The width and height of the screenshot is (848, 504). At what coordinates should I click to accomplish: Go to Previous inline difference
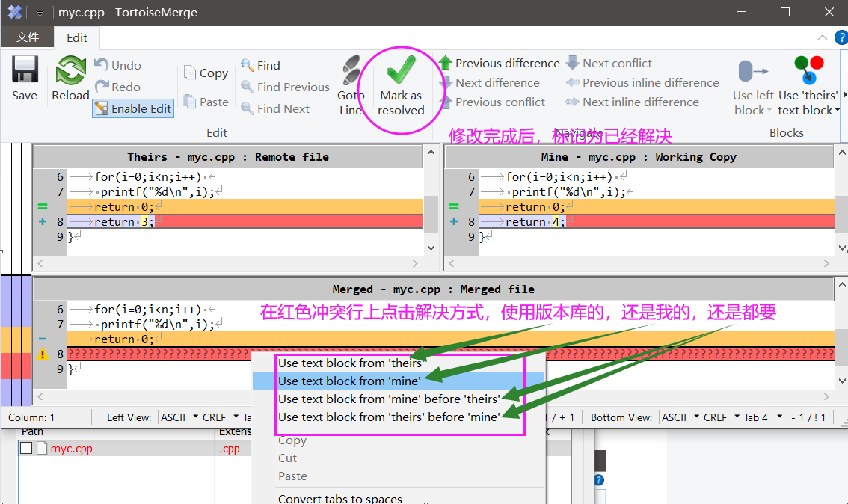coord(642,83)
